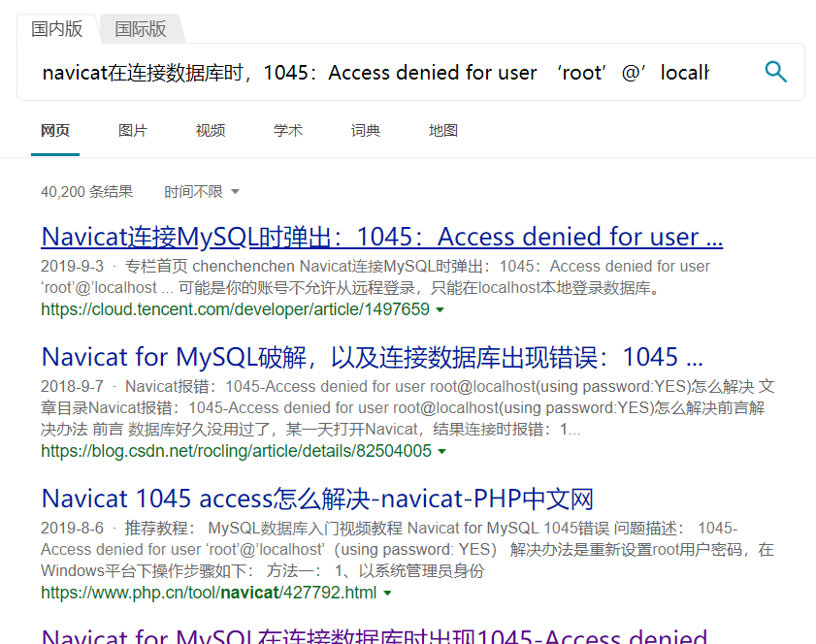Image resolution: width=816 pixels, height=644 pixels.
Task: Expand the arrow next to www.php.cn URL
Action: pyautogui.click(x=388, y=593)
